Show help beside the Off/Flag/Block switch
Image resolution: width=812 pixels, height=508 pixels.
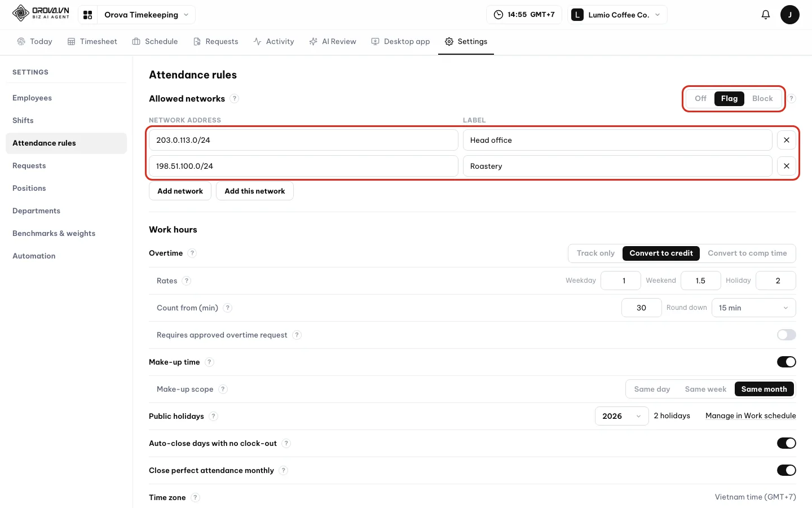pos(792,98)
